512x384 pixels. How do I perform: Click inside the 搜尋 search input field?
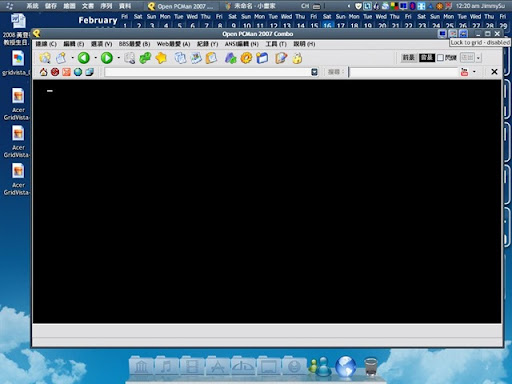pos(403,72)
